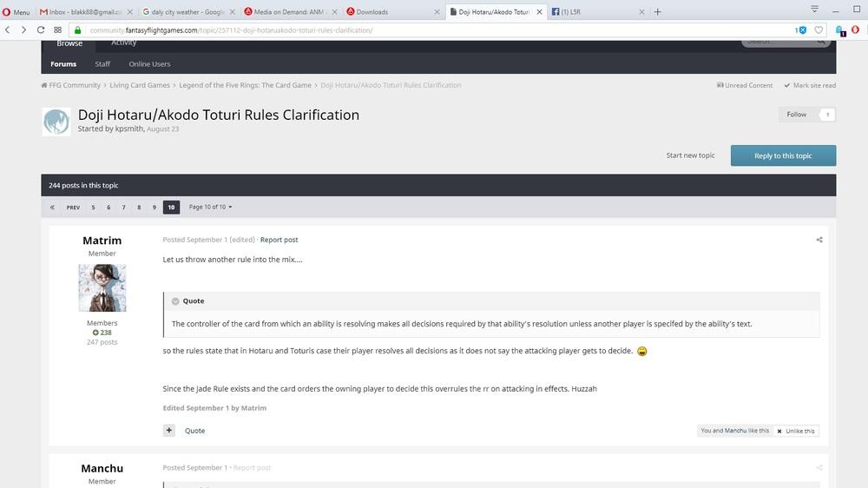Collapse the quote block with its chevron

[175, 301]
